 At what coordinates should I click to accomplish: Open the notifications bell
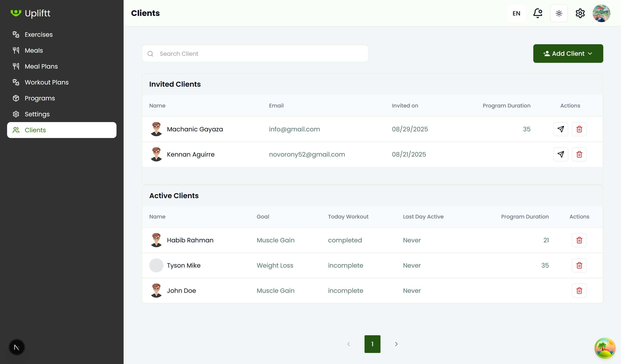538,13
